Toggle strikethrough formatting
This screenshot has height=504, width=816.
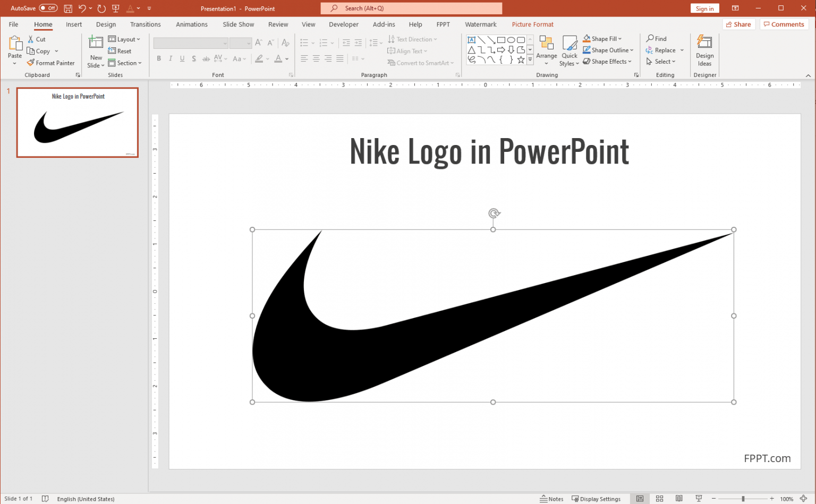coord(206,58)
